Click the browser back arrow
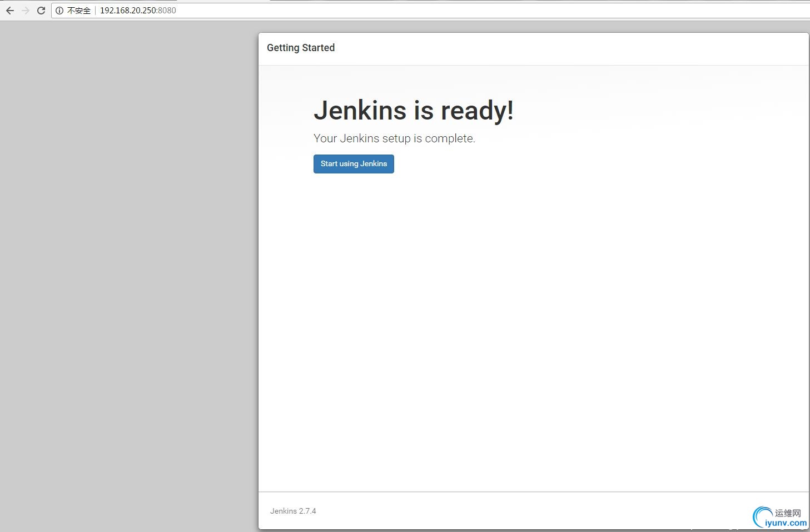The width and height of the screenshot is (810, 532). [x=10, y=11]
